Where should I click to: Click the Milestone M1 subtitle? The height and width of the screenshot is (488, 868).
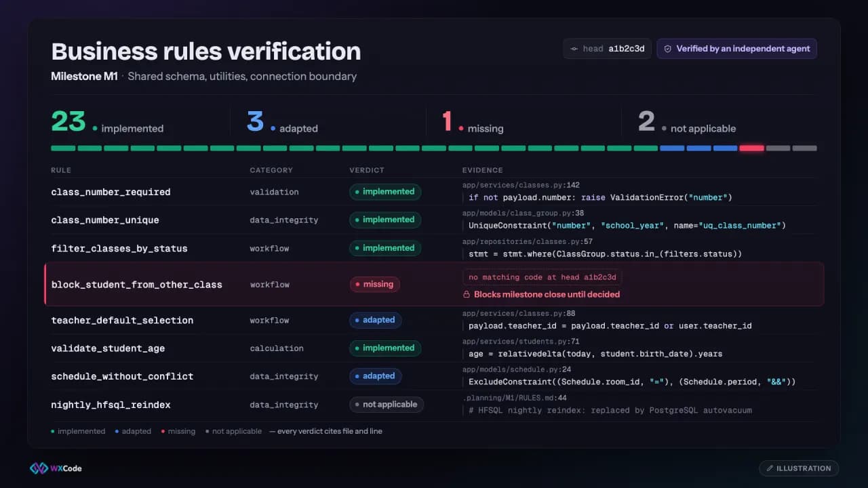coord(85,77)
